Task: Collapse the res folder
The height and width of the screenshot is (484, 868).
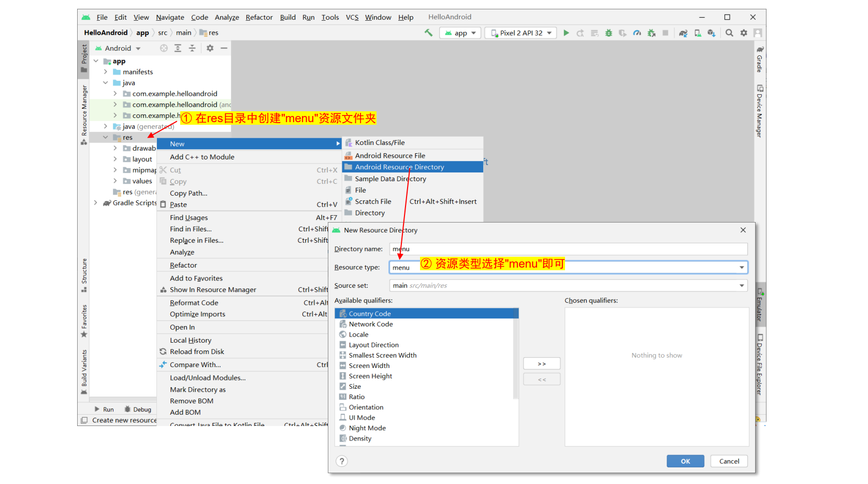Action: tap(106, 137)
